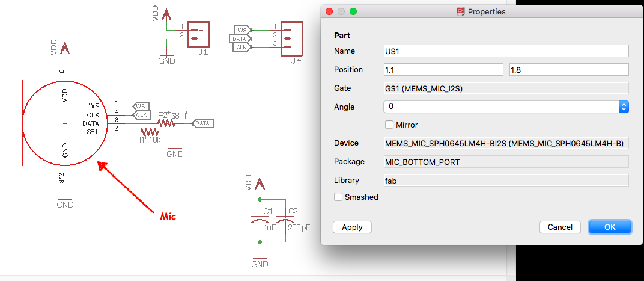
Task: Close the Properties dialog with red button
Action: pyautogui.click(x=329, y=11)
